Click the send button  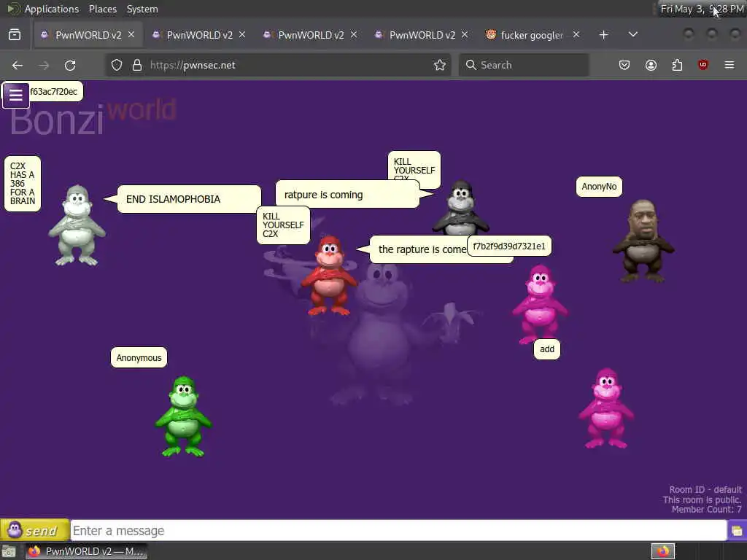tap(34, 530)
